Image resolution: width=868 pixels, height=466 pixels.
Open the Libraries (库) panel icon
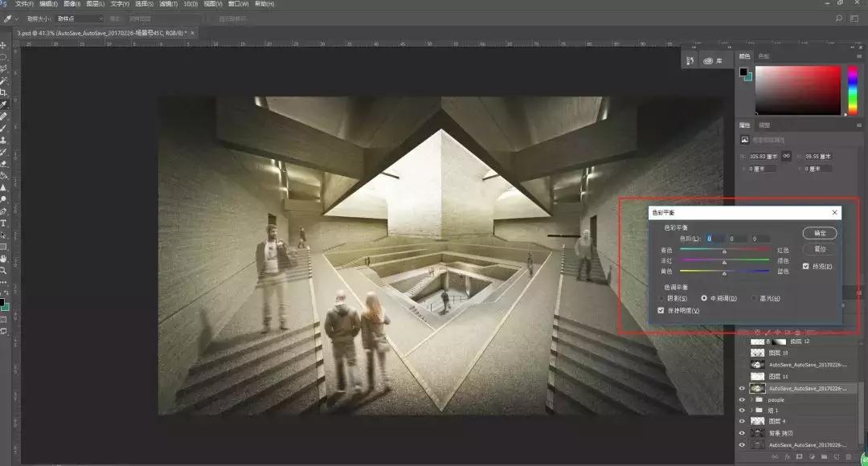click(712, 61)
